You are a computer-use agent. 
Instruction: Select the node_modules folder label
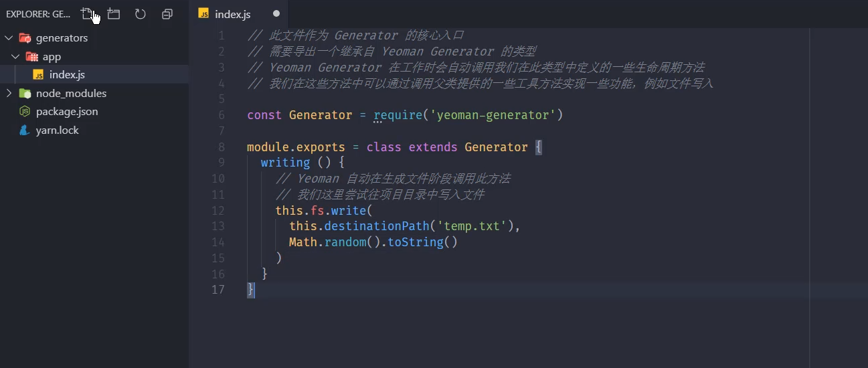tap(71, 93)
